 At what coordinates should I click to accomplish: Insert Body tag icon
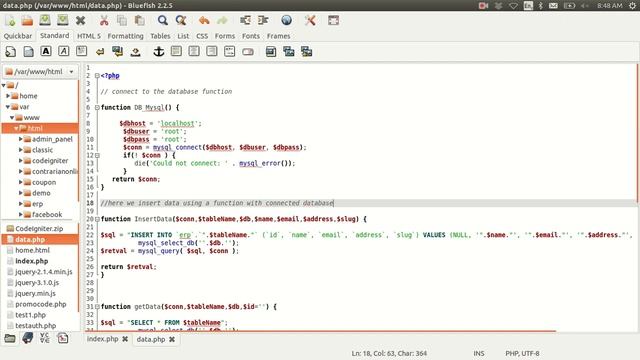29,51
